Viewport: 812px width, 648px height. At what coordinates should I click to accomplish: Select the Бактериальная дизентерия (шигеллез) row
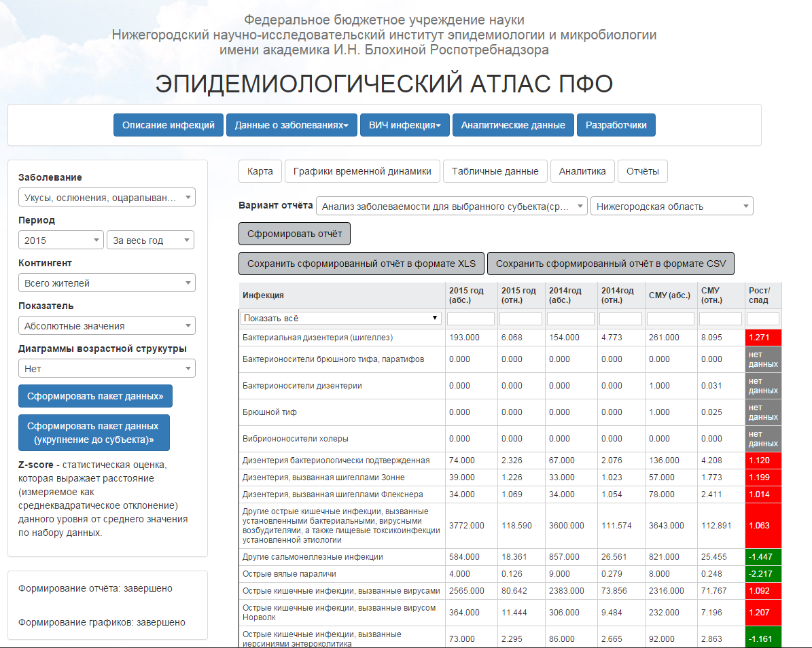point(510,338)
